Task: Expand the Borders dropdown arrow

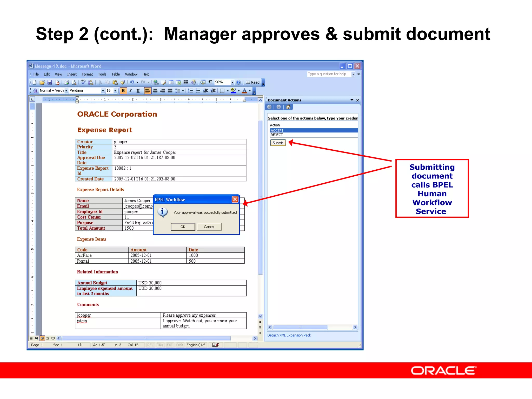Action: click(228, 91)
